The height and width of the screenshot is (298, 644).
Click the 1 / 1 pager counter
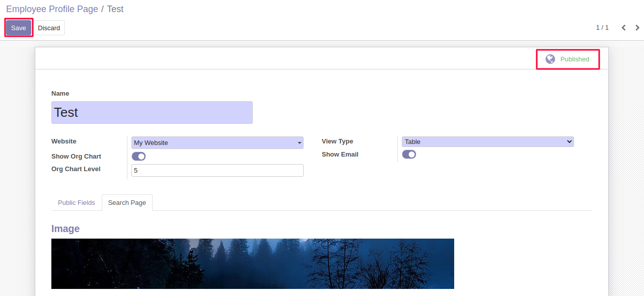coord(602,28)
